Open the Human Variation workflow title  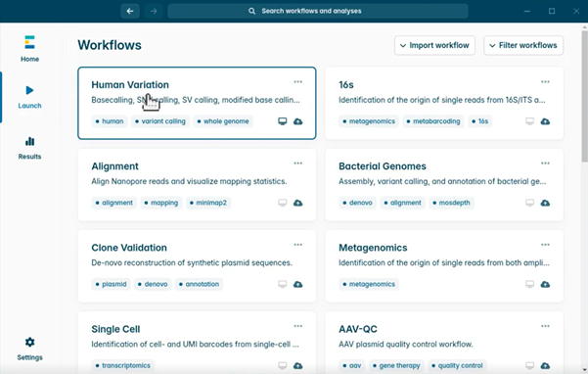pos(130,85)
